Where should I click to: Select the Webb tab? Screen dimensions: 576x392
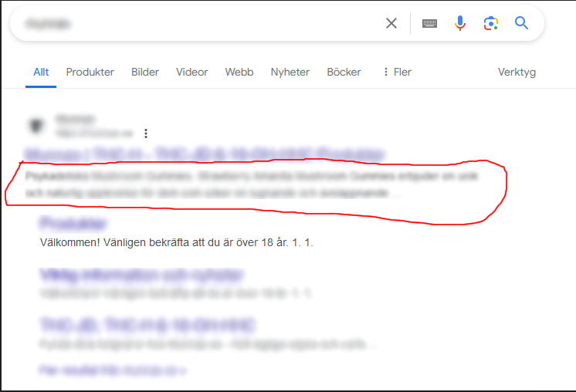(x=239, y=72)
